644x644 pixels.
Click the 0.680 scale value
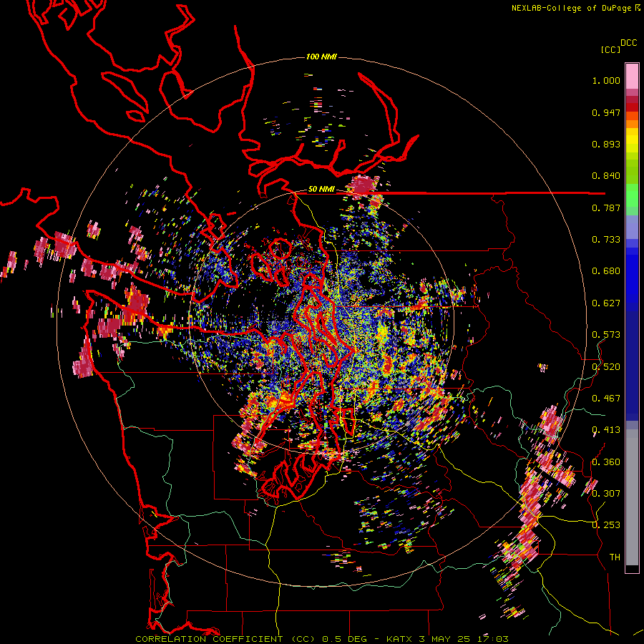pos(606,271)
